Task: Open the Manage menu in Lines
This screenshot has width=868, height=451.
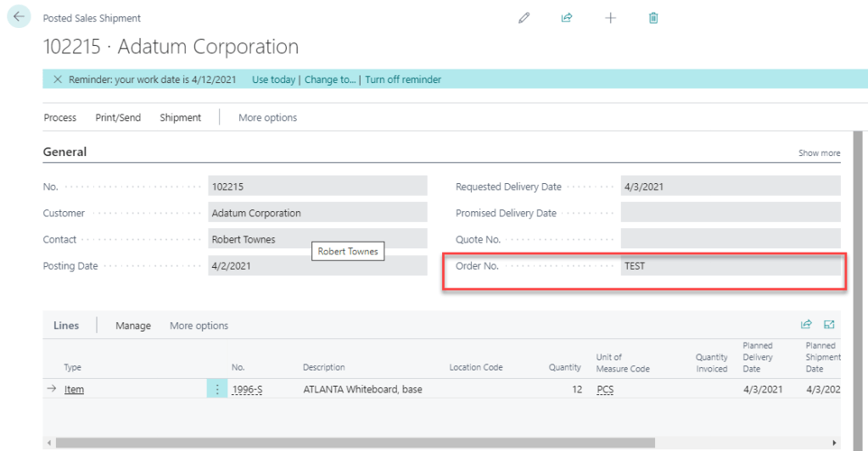Action: [x=133, y=326]
